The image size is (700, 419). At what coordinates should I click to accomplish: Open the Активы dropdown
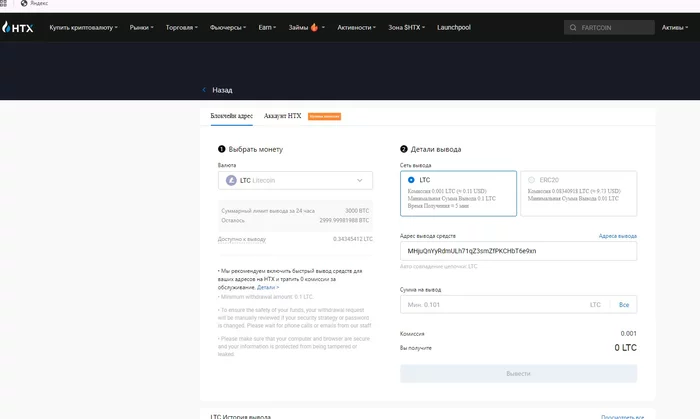[x=675, y=28]
